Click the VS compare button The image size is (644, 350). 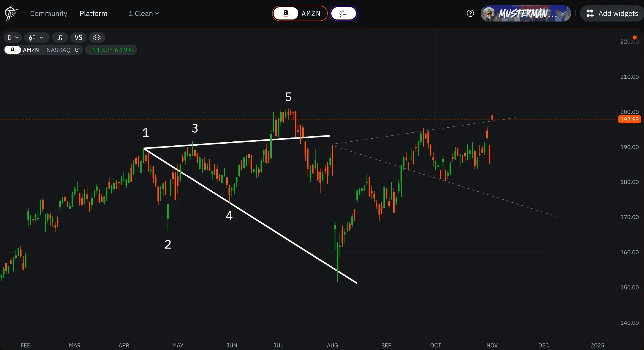click(x=79, y=37)
